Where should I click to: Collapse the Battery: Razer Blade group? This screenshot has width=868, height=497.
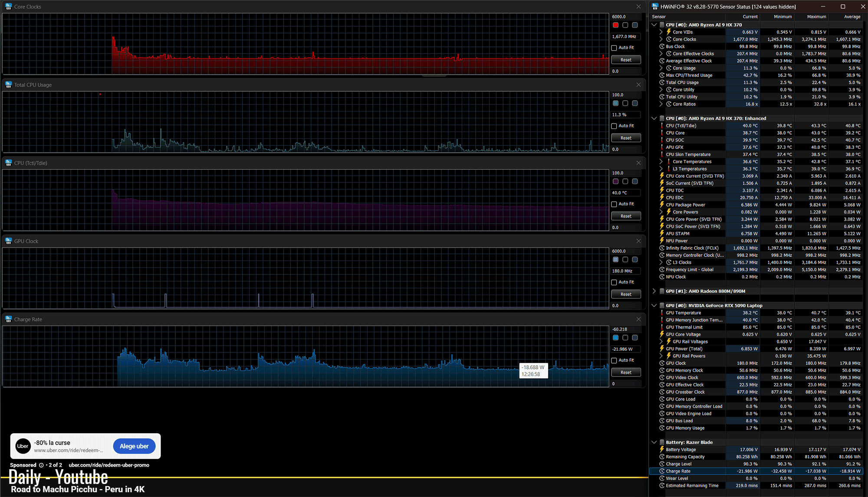coord(654,442)
